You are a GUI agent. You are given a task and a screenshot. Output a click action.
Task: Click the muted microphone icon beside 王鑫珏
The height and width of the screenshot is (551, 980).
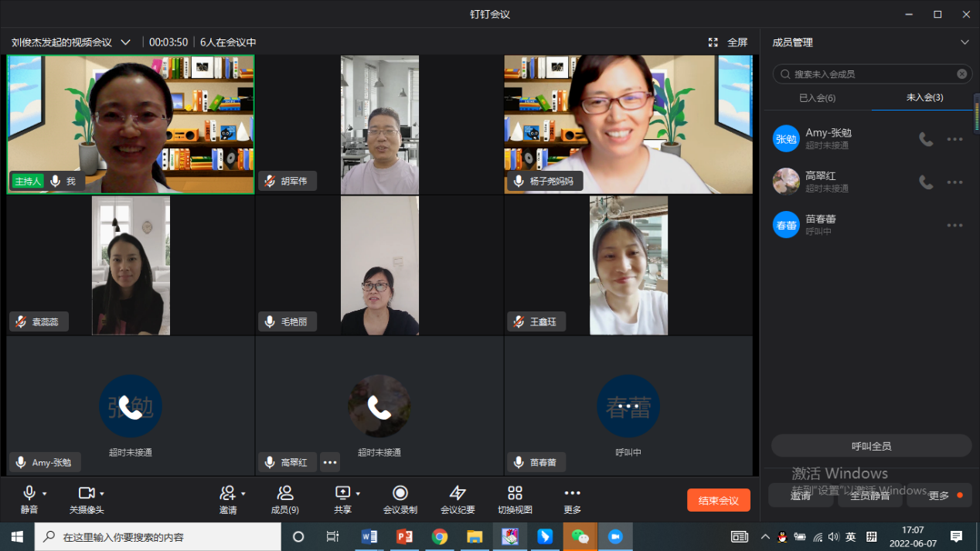519,321
